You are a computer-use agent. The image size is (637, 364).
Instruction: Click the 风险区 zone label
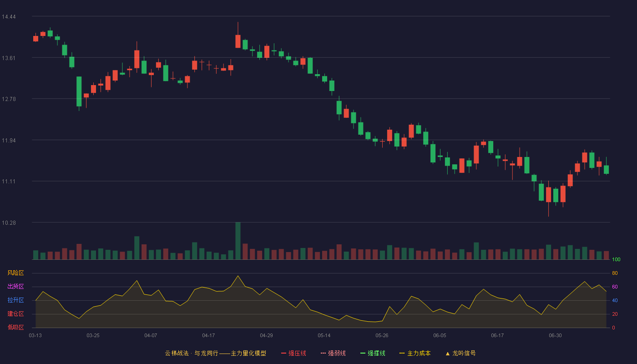click(15, 273)
